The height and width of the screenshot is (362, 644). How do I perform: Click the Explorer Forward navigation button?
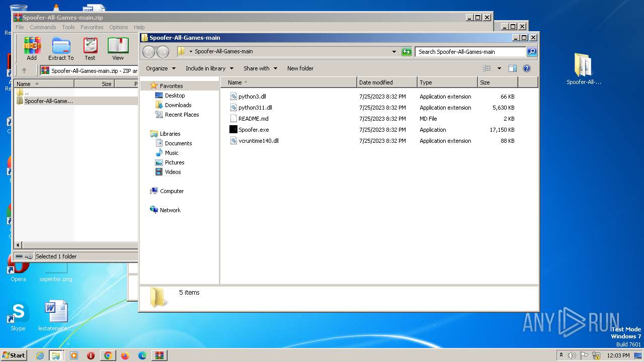163,51
